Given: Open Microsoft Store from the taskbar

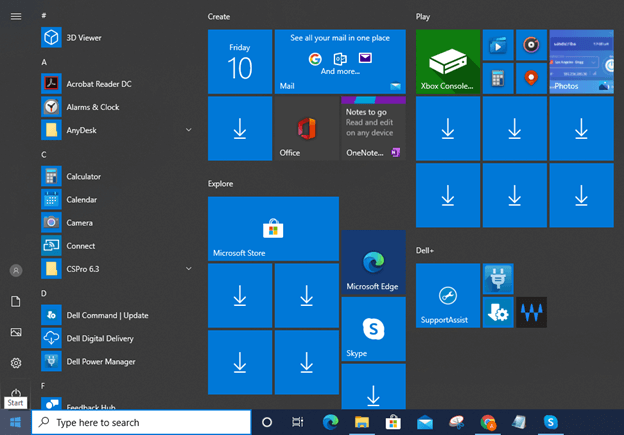Looking at the screenshot, I should click(393, 422).
